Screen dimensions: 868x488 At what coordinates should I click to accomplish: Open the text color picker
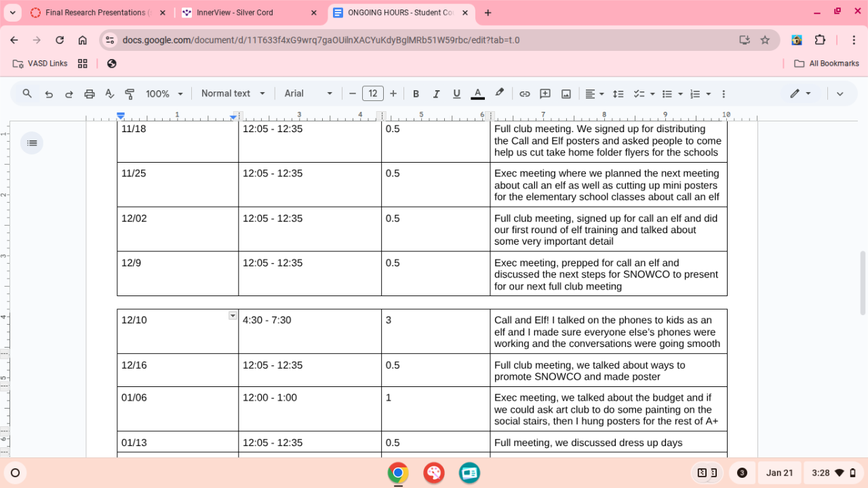coord(477,94)
